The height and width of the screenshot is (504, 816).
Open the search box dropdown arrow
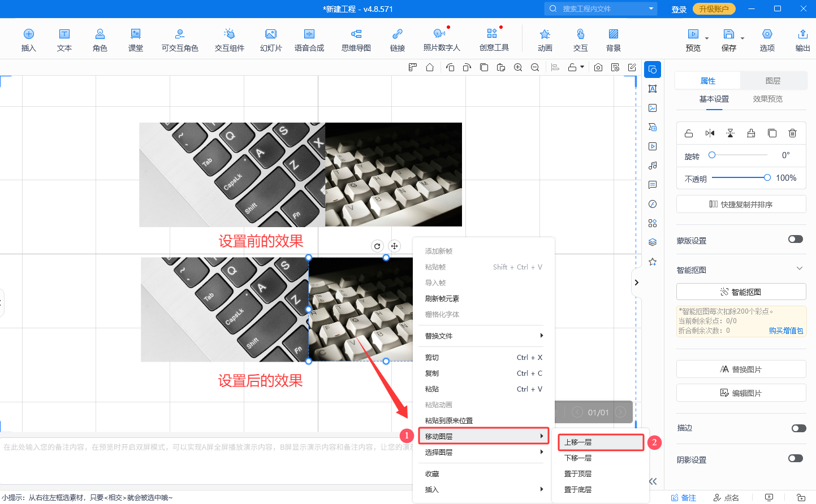point(651,8)
